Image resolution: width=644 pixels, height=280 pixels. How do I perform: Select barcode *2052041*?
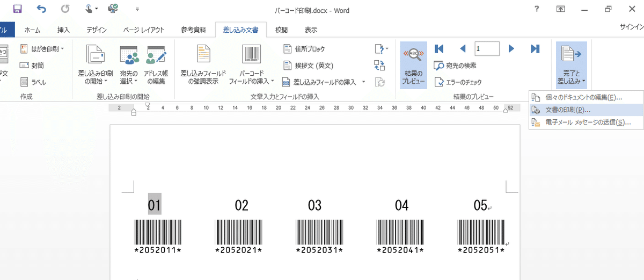click(400, 236)
